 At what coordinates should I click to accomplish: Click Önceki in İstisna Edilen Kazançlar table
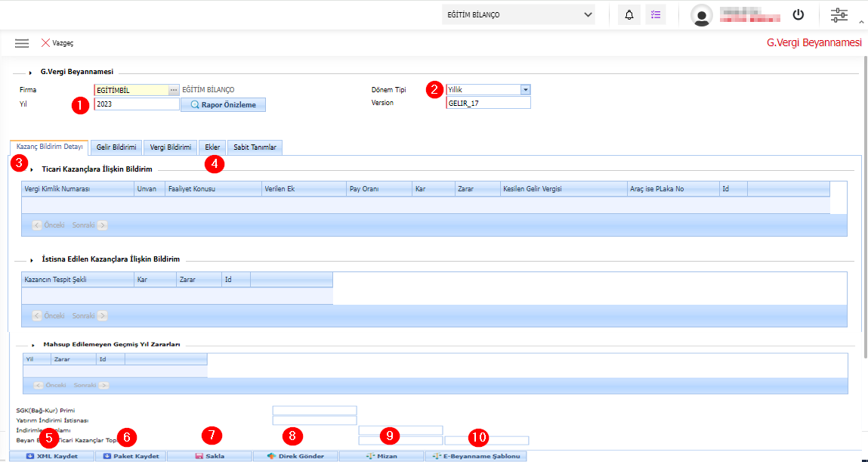click(48, 316)
